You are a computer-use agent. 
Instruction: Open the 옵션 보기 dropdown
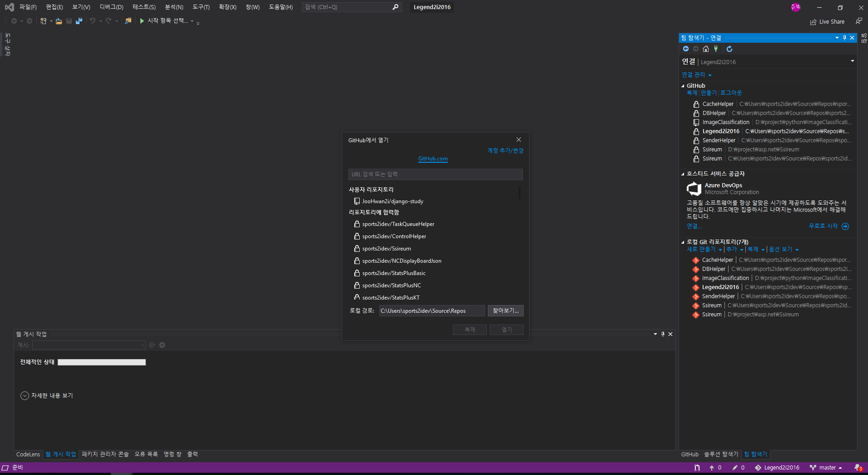pyautogui.click(x=784, y=250)
